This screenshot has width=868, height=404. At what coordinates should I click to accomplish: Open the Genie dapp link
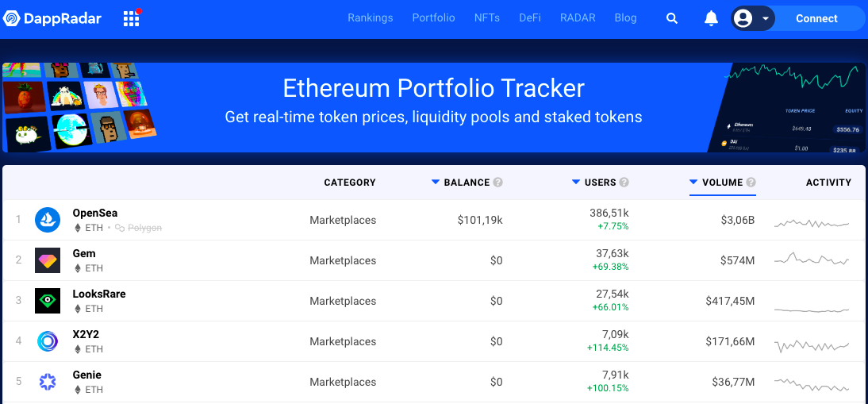(x=87, y=375)
